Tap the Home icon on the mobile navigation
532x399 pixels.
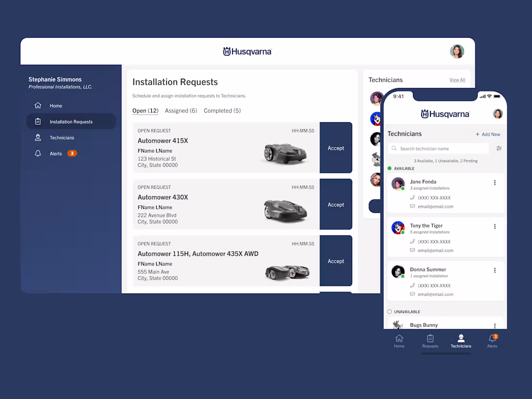[399, 339]
